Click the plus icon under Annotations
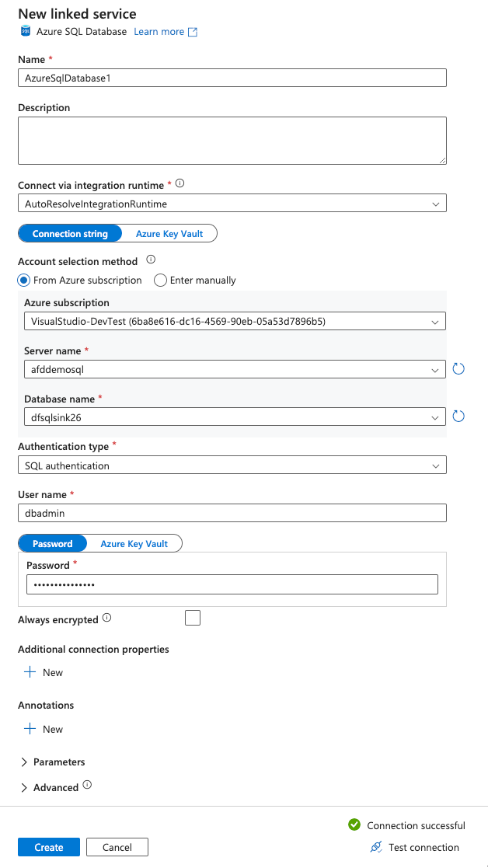Image resolution: width=488 pixels, height=868 pixels. tap(31, 729)
